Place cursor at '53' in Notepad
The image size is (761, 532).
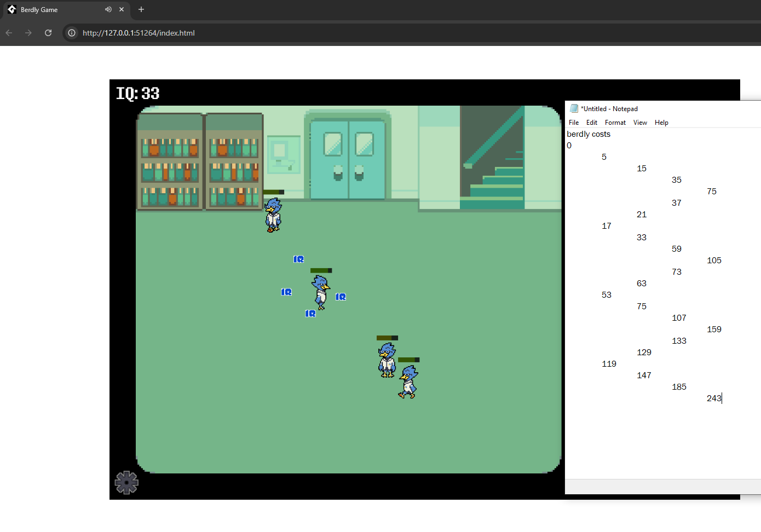[607, 295]
